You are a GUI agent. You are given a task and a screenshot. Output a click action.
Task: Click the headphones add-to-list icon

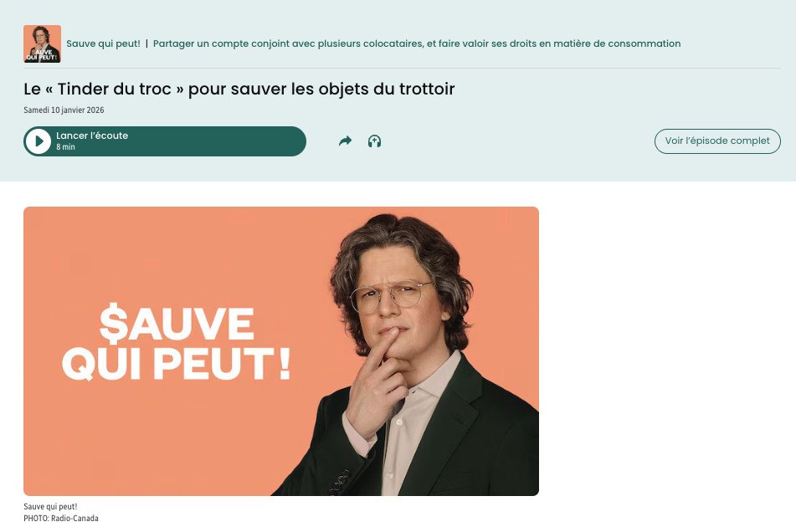coord(375,141)
